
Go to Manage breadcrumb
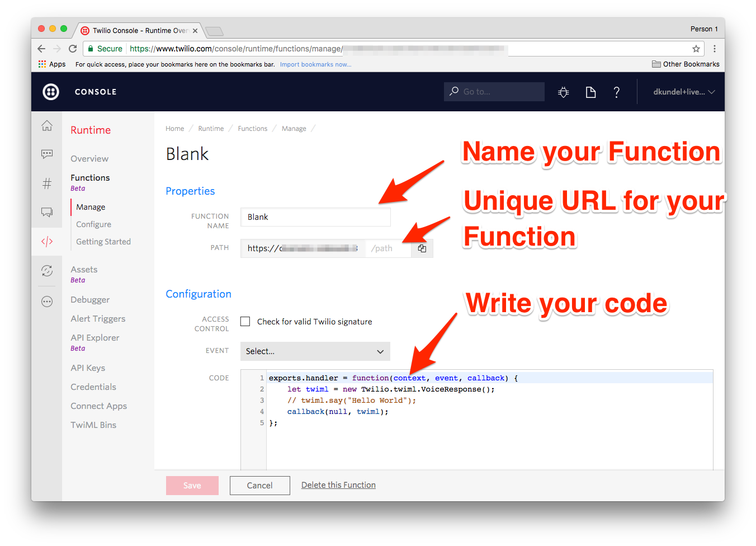pos(294,129)
